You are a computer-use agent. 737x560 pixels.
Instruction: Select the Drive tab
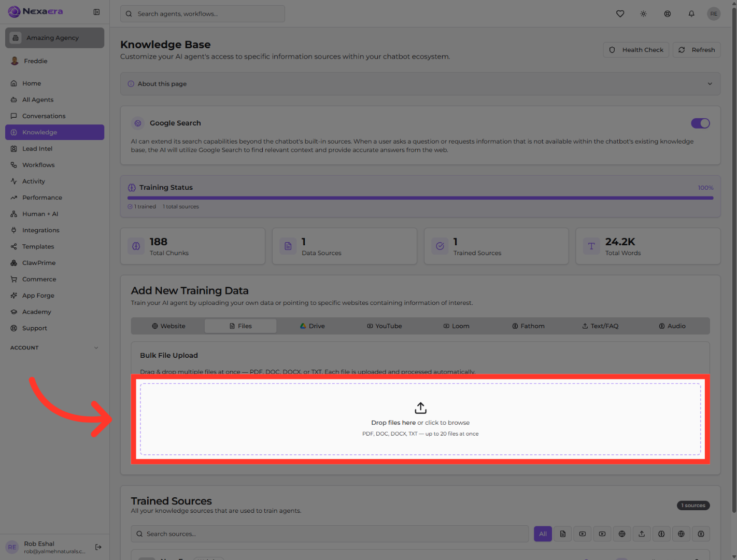313,326
